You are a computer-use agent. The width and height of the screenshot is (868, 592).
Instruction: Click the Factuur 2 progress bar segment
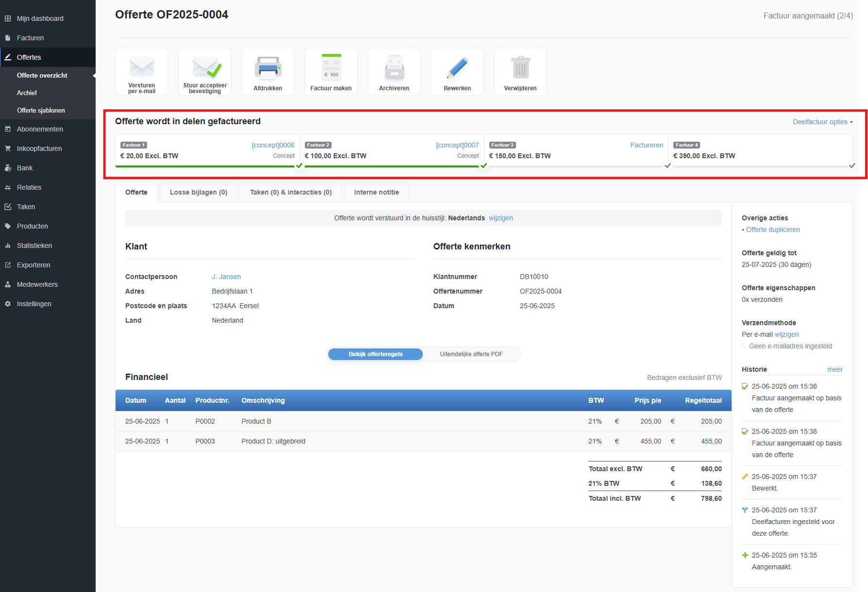point(391,166)
